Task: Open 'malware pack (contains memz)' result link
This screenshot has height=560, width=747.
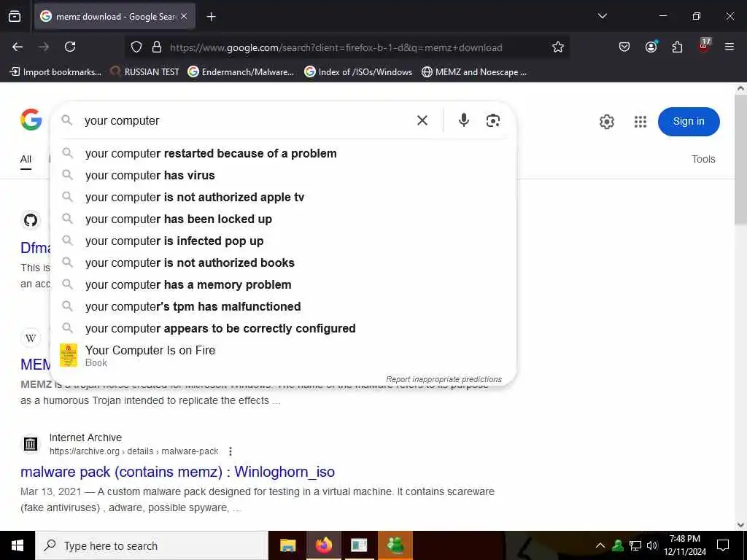Action: [177, 472]
